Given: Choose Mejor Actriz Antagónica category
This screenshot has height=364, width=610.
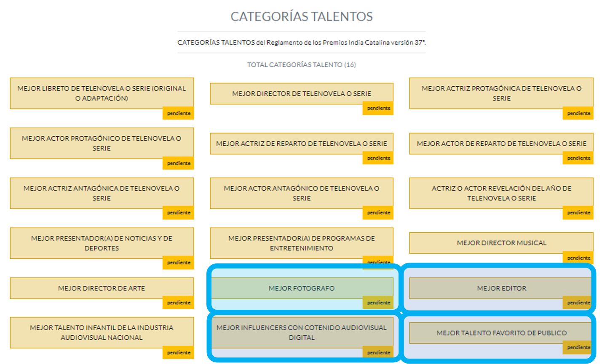Looking at the screenshot, I should pos(102,193).
